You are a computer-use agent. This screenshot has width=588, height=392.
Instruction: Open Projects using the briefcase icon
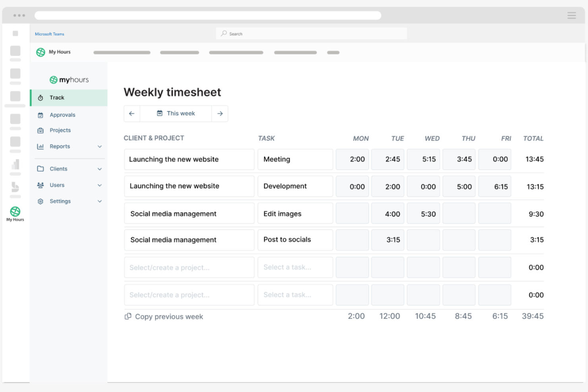(x=40, y=130)
